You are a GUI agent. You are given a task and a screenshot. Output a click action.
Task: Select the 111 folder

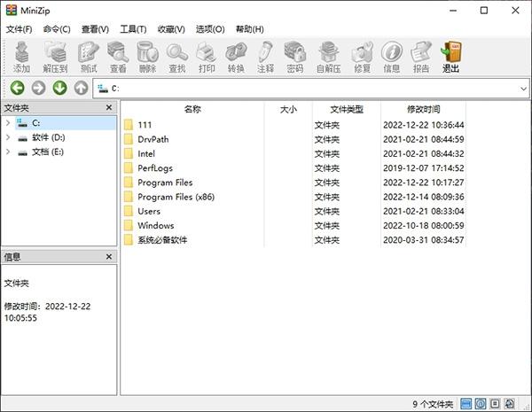(145, 125)
